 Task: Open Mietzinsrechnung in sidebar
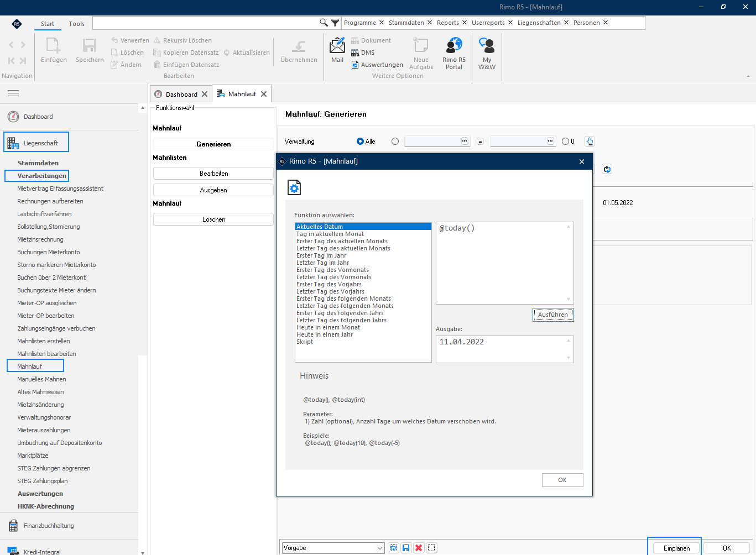pos(40,239)
